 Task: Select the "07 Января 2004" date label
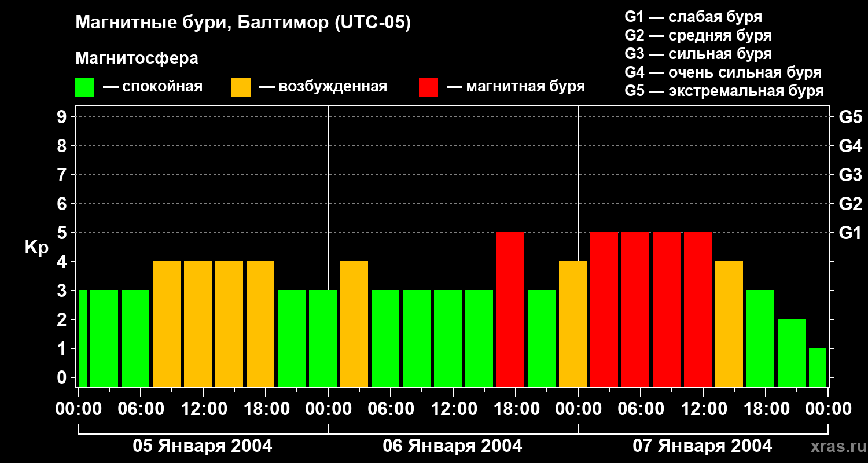pos(703,446)
